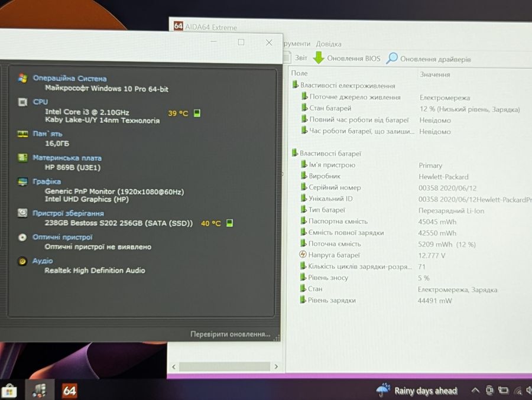Open the Графіка section link
This screenshot has height=400, width=532.
47,181
